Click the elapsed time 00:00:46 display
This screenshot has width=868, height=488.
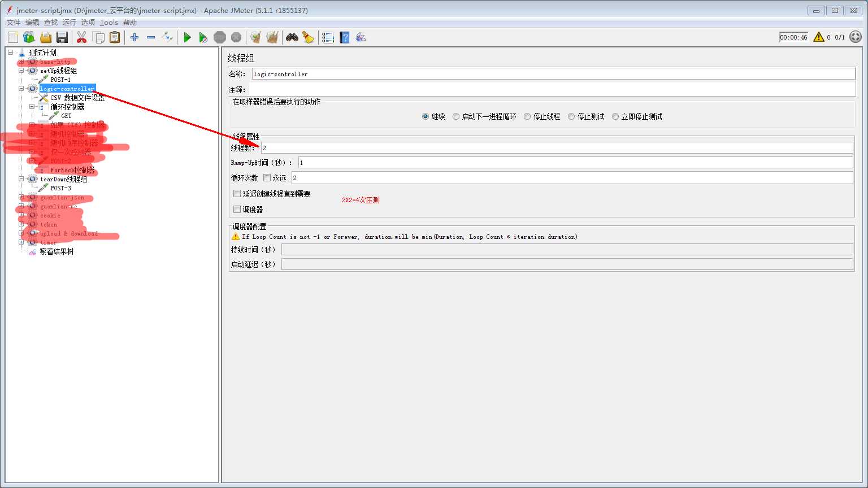(793, 37)
